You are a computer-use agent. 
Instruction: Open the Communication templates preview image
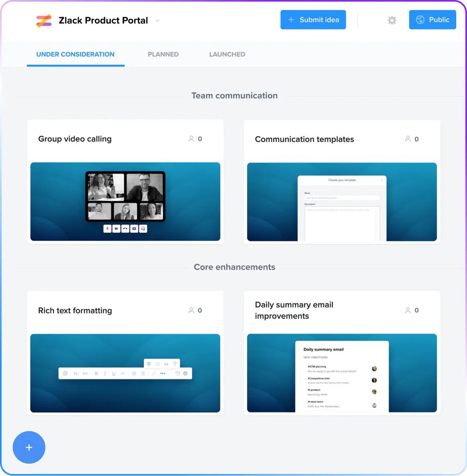[x=342, y=202]
